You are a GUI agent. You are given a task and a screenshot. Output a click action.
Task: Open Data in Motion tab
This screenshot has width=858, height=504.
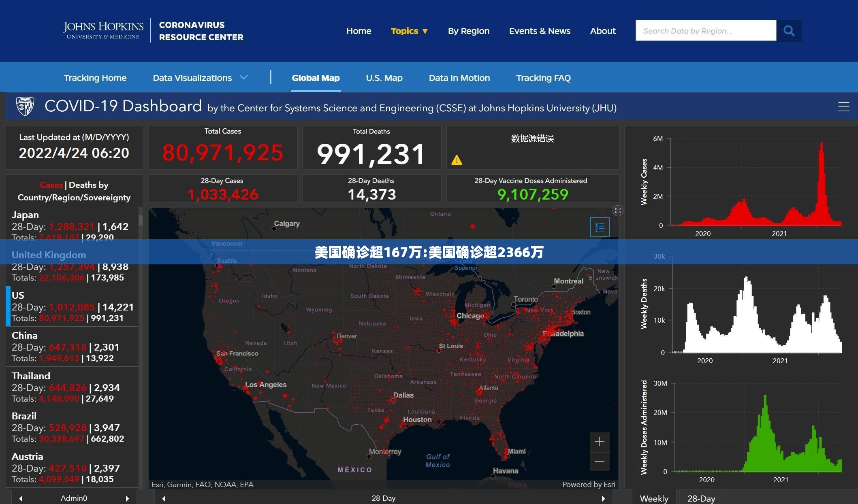(x=459, y=78)
